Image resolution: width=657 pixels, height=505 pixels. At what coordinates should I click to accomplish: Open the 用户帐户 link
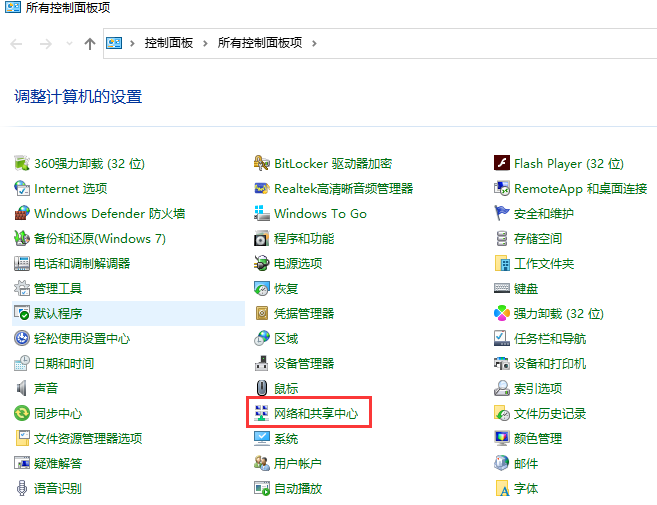(297, 463)
